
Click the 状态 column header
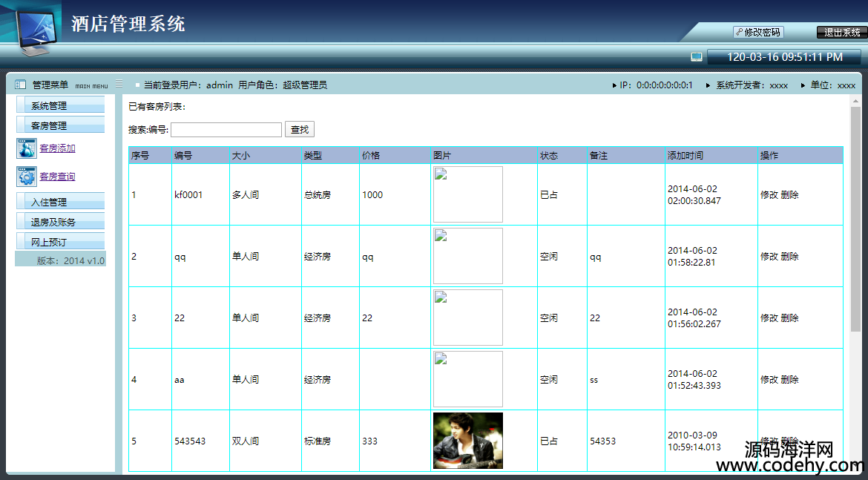tap(562, 156)
